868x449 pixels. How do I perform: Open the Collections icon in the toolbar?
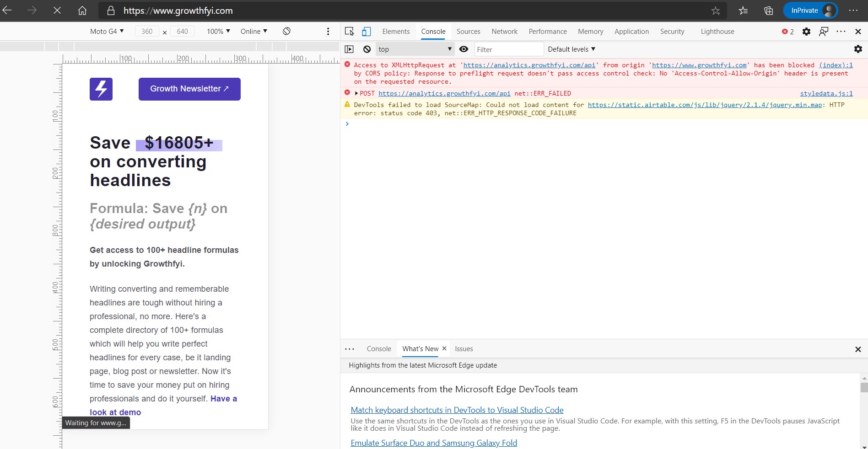coord(769,11)
